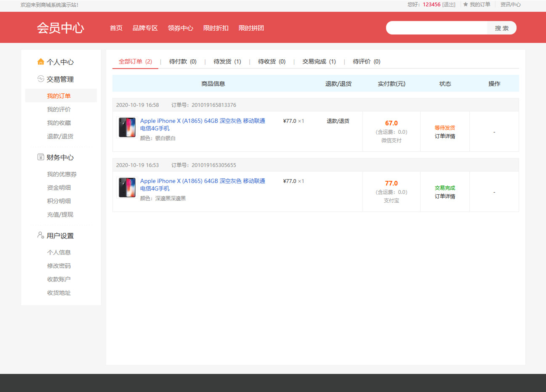Switch to 交易完成 (1) tab
The width and height of the screenshot is (546, 392).
tap(319, 61)
